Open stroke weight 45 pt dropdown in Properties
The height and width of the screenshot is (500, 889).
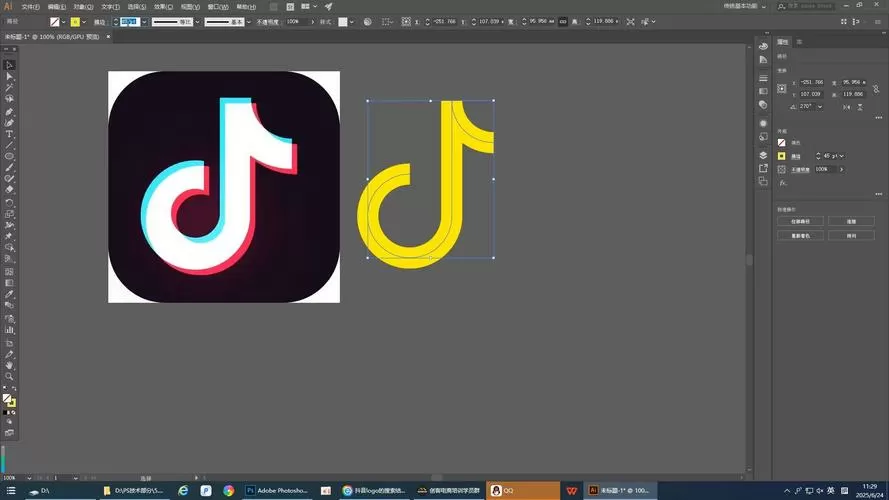841,156
